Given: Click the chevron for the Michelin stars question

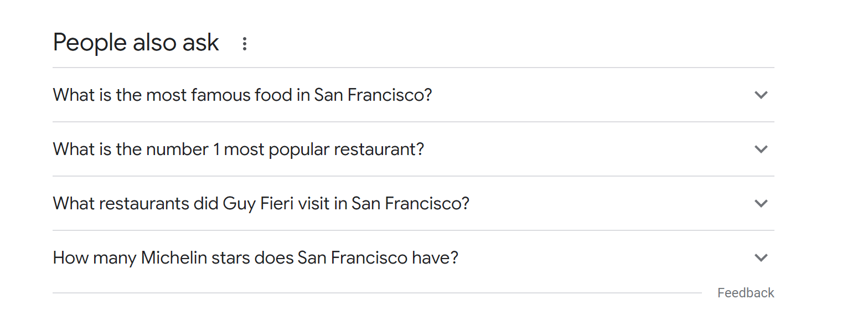Looking at the screenshot, I should [761, 258].
